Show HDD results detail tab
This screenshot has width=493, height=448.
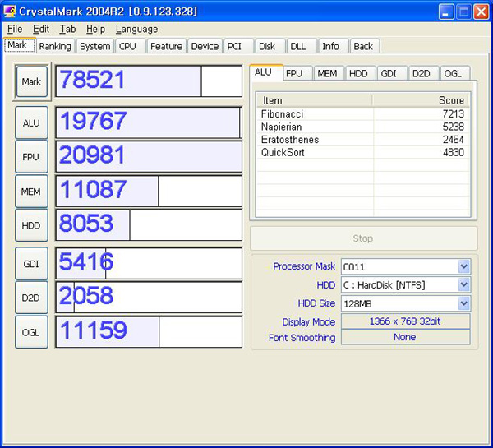tap(361, 74)
